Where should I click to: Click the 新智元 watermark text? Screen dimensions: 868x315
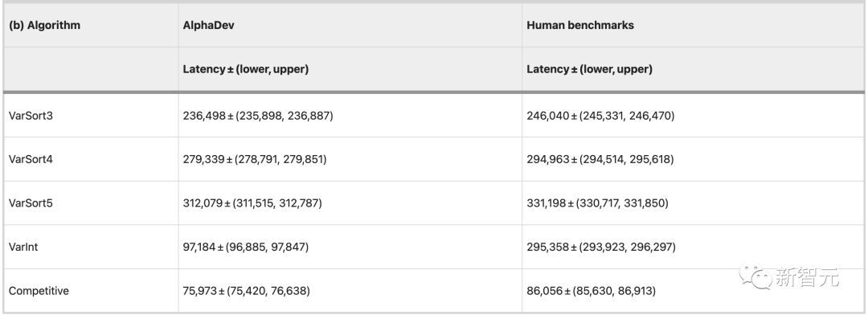pos(807,276)
